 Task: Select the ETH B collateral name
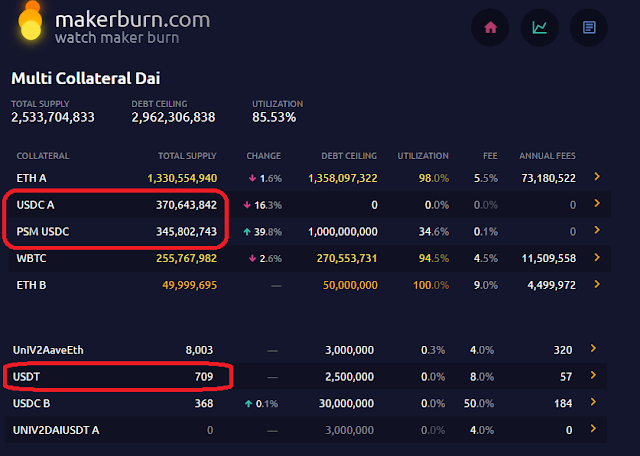click(31, 285)
